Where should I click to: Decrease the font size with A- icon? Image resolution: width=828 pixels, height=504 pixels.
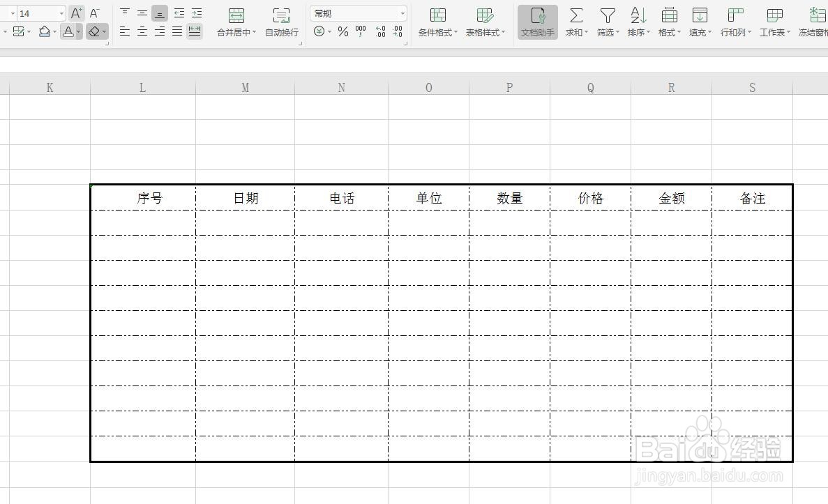94,13
